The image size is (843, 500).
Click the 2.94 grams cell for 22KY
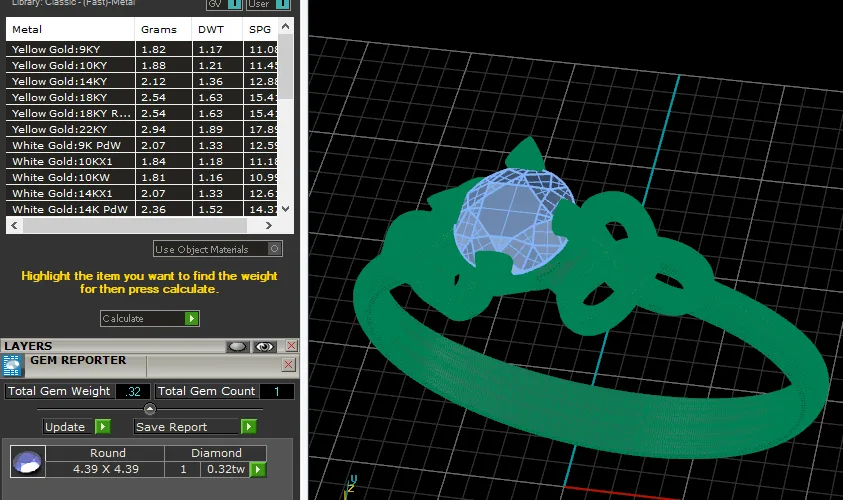pyautogui.click(x=163, y=129)
